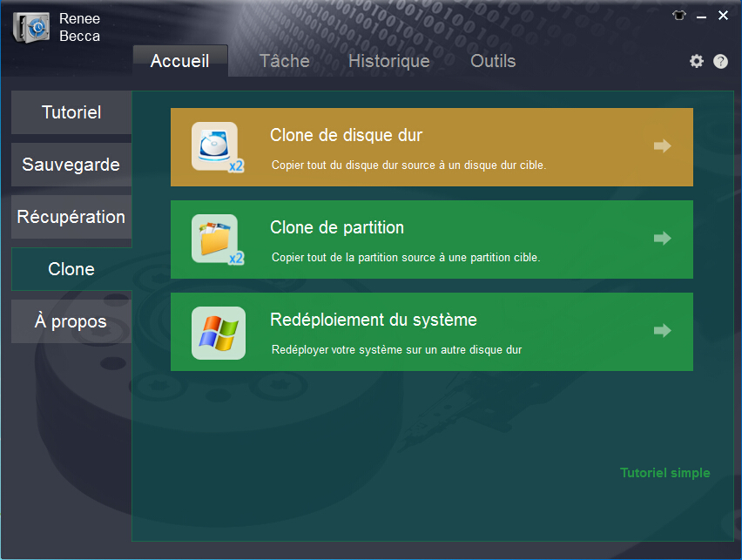Click the Clone de partition title
Screen dimensions: 742x560
click(x=337, y=227)
